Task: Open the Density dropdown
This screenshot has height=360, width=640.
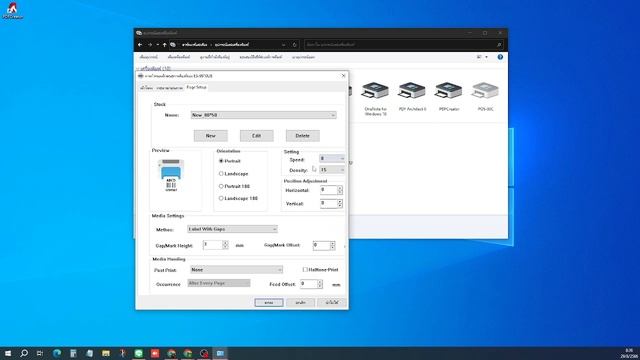Action: [x=332, y=170]
